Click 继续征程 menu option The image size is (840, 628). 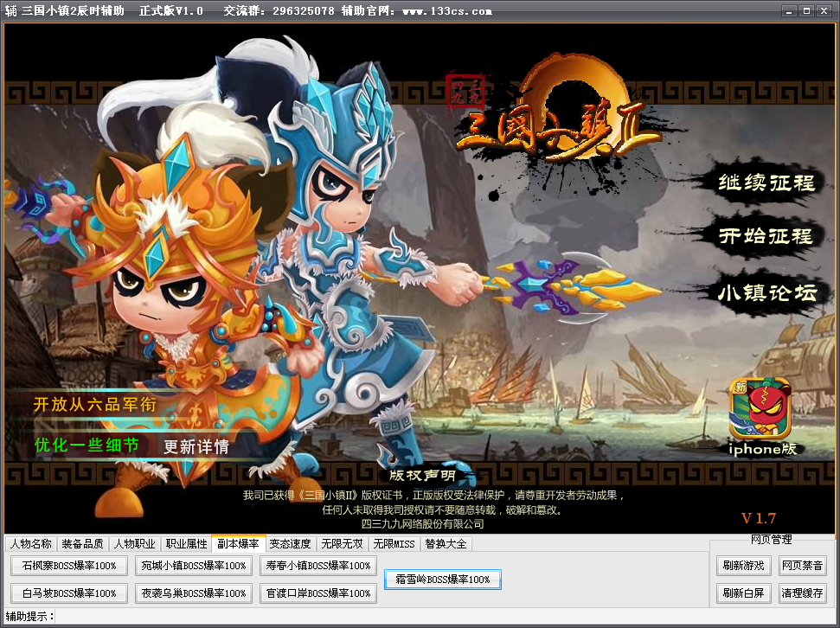click(766, 183)
